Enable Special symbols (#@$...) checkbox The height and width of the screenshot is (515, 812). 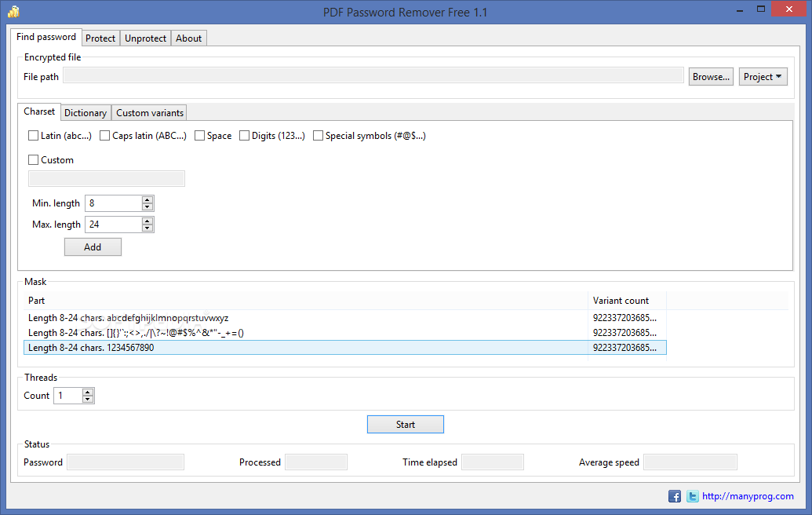coord(318,136)
